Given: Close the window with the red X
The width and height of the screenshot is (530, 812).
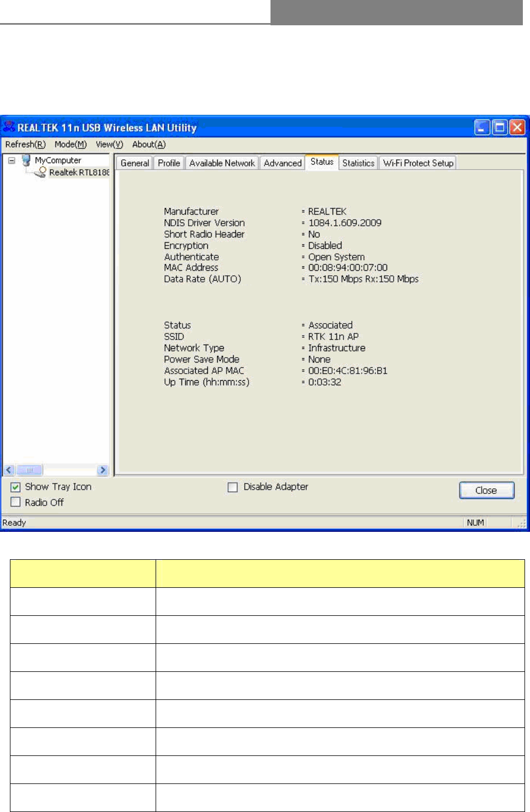Looking at the screenshot, I should click(517, 127).
